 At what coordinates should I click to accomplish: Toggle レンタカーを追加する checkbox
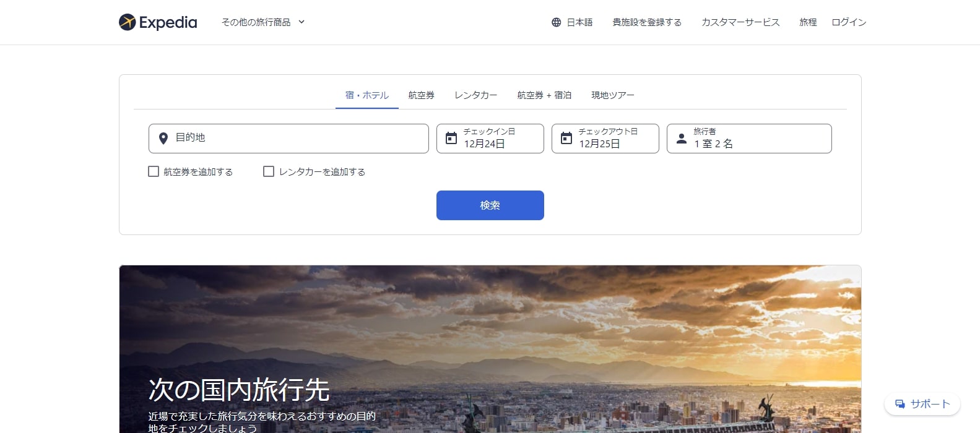[269, 171]
